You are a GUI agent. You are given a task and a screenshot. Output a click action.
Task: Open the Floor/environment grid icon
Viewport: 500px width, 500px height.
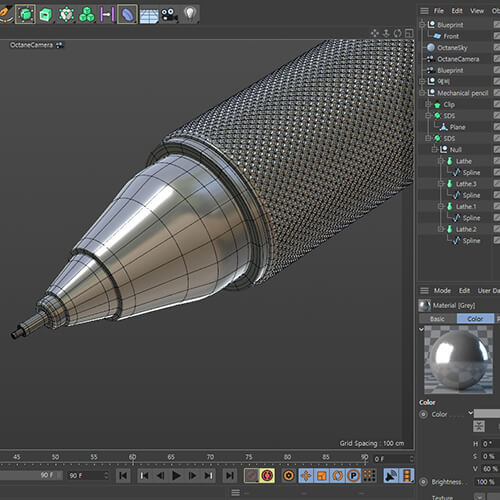coord(149,15)
